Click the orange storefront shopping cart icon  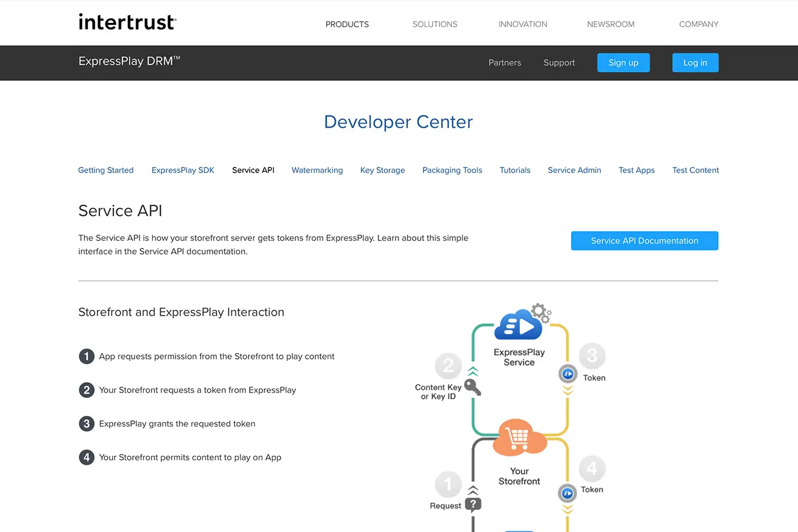coord(519,437)
